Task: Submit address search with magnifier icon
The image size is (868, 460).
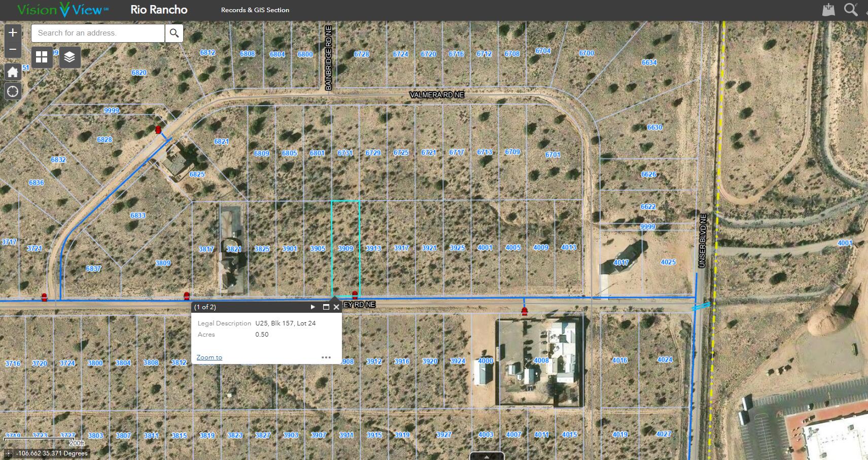Action: pos(174,33)
